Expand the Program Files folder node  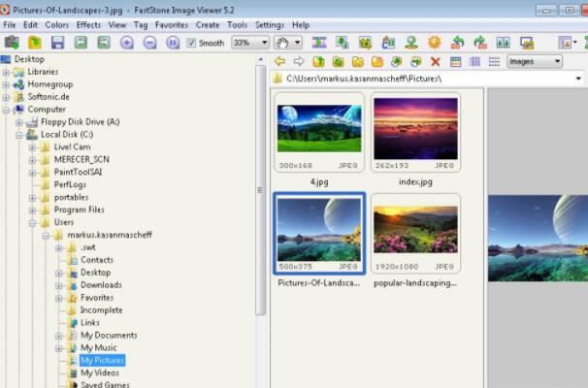coord(32,210)
